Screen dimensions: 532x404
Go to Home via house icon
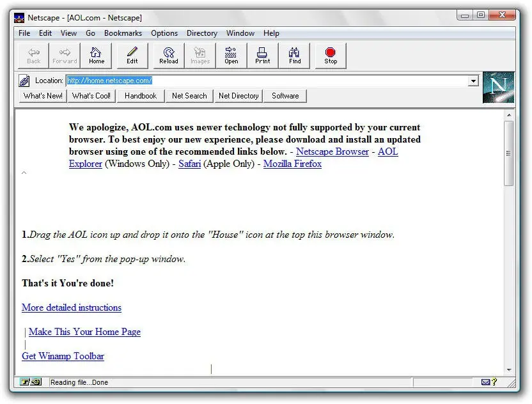point(97,56)
